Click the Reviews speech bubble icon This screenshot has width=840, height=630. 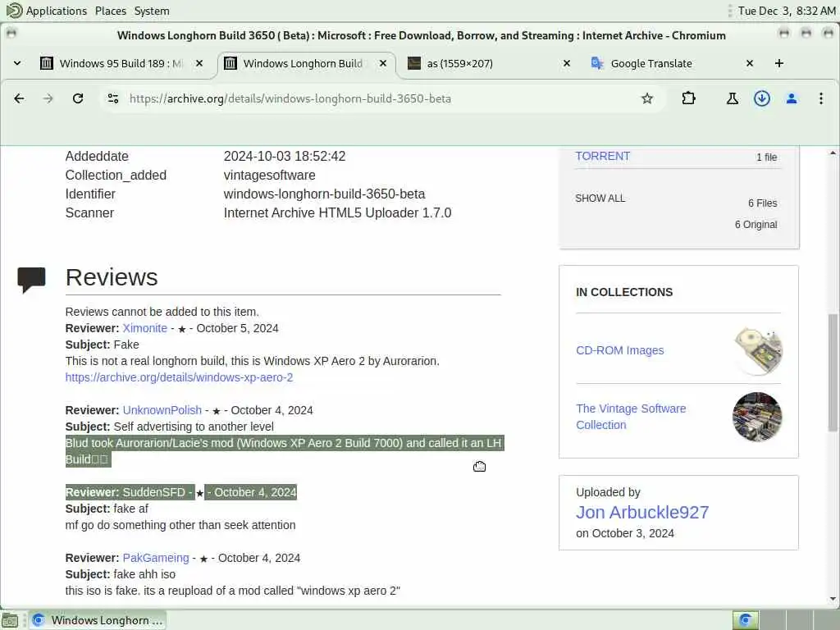tap(31, 280)
